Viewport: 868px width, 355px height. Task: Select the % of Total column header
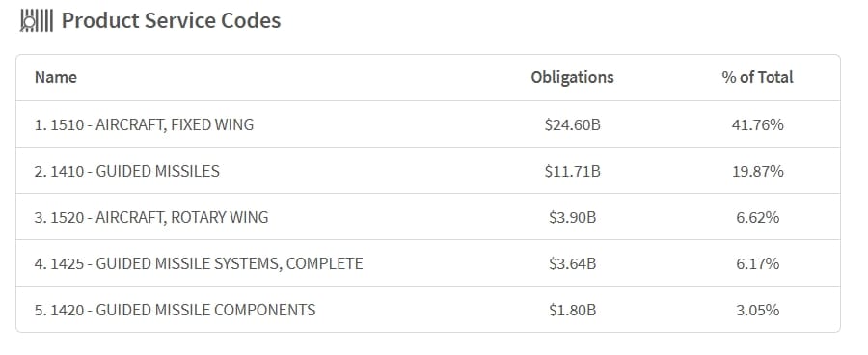coord(757,77)
